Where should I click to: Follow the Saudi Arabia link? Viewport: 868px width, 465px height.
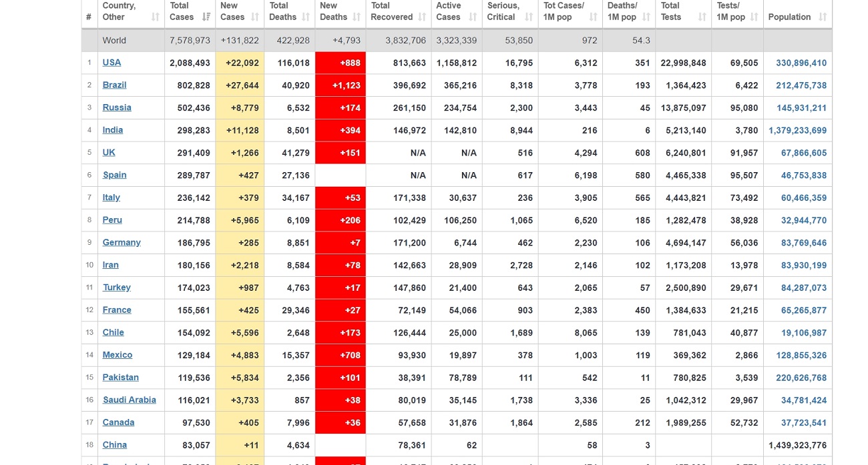point(129,400)
